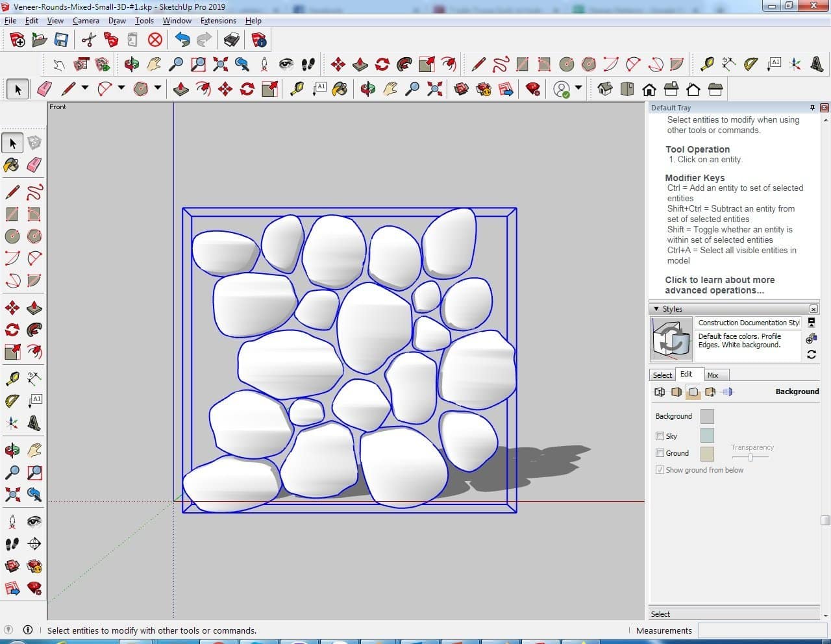Click the Update Style refresh button
Image resolution: width=831 pixels, height=644 pixels.
[x=812, y=354]
